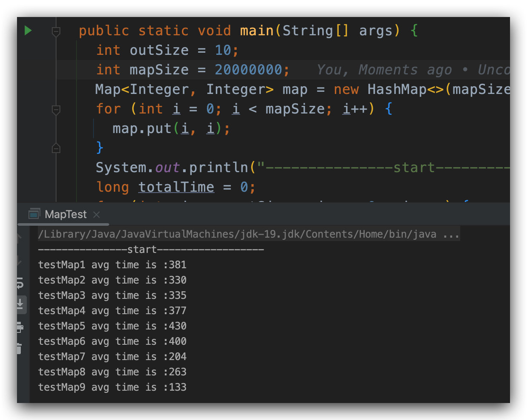This screenshot has height=420, width=527.
Task: Click the testMap9 avg time :133 line
Action: pyautogui.click(x=112, y=387)
